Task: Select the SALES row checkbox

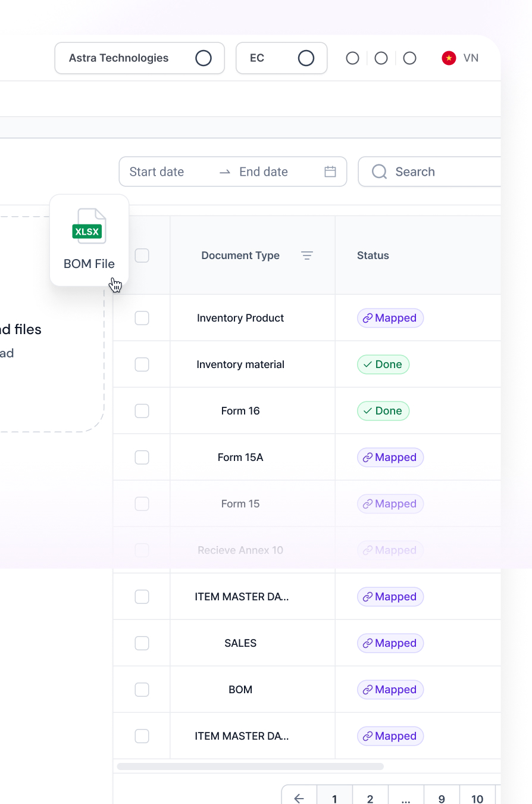Action: 142,643
